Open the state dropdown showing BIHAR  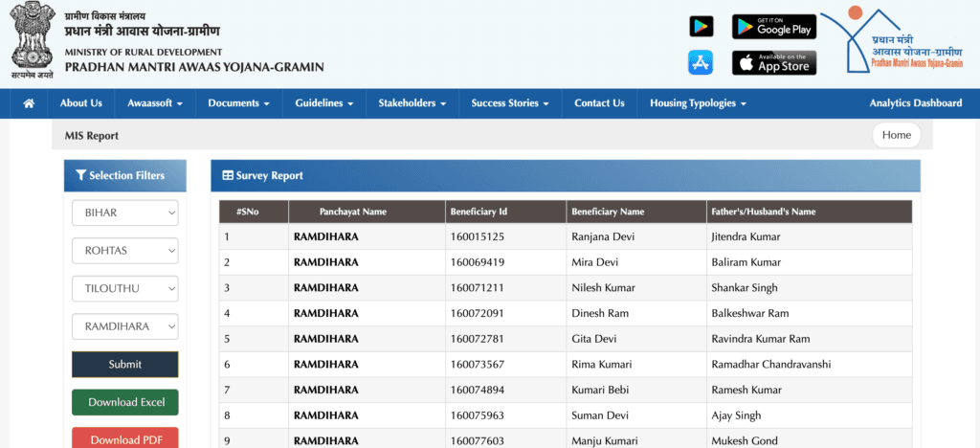pos(125,213)
